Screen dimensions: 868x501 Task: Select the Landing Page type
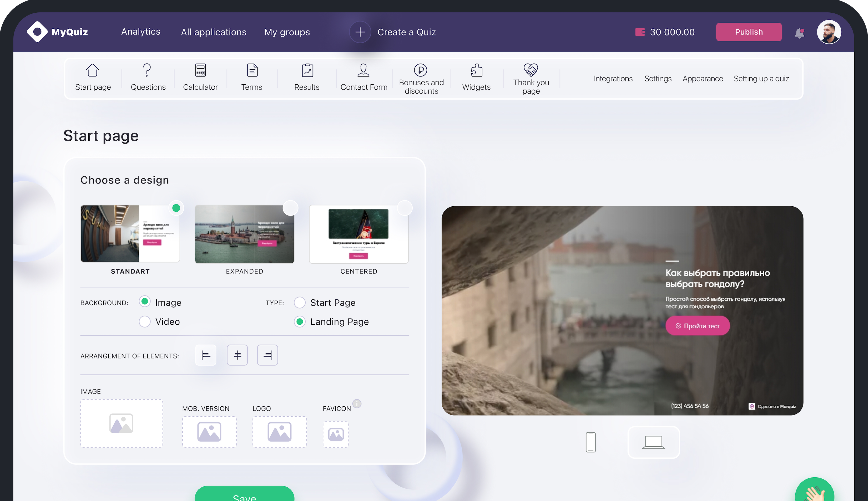pos(300,321)
